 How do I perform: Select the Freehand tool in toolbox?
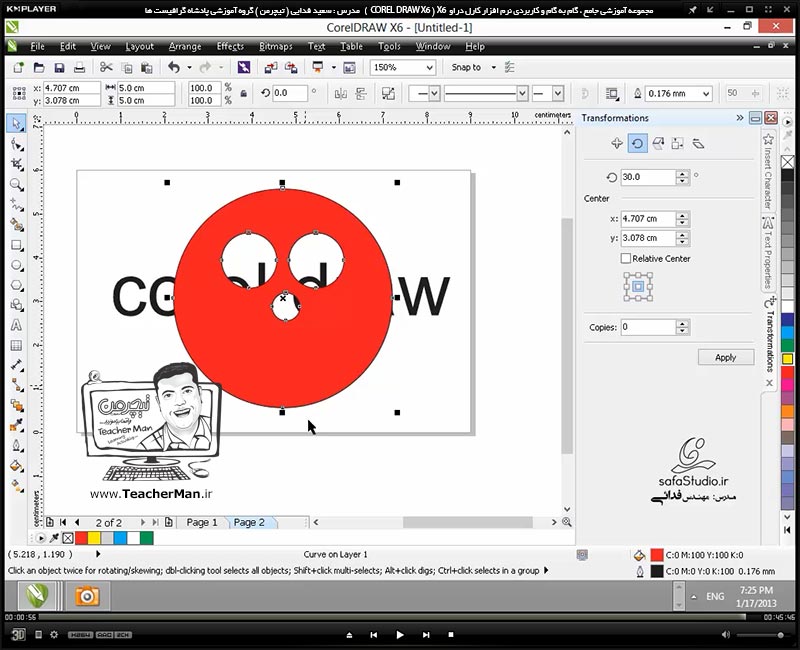16,205
